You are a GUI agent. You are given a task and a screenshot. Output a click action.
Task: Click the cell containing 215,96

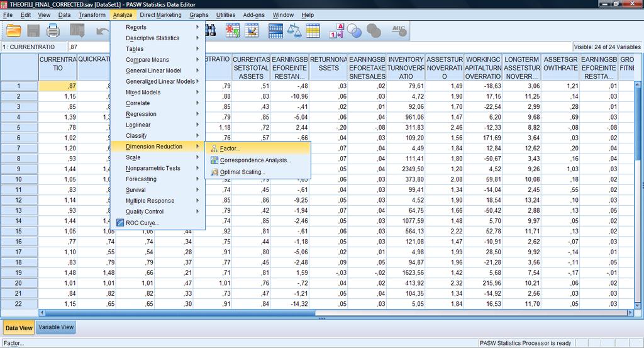click(x=483, y=283)
